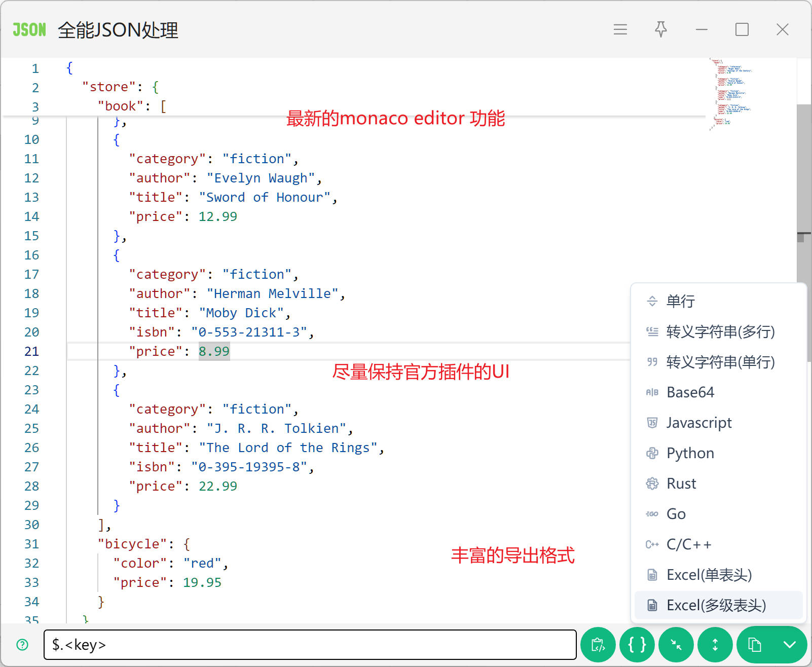The image size is (812, 667).
Task: Pin the window with the pushpin icon
Action: 660,29
